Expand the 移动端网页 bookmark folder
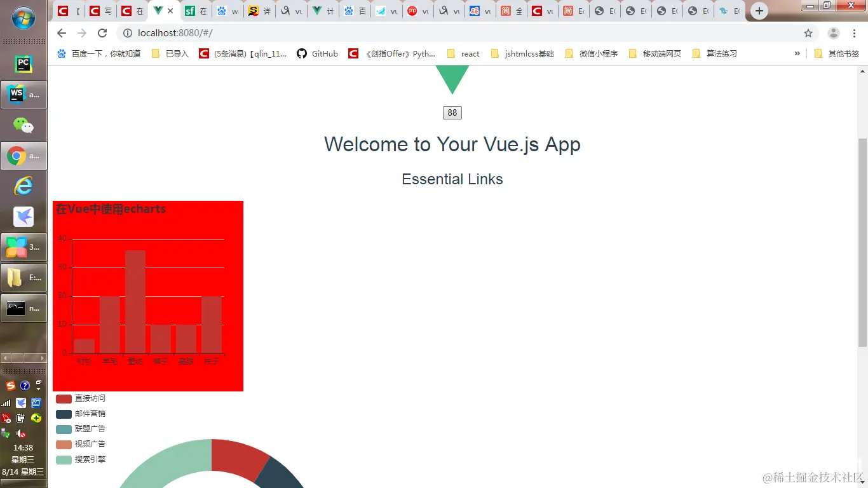868x488 pixels. tap(654, 54)
